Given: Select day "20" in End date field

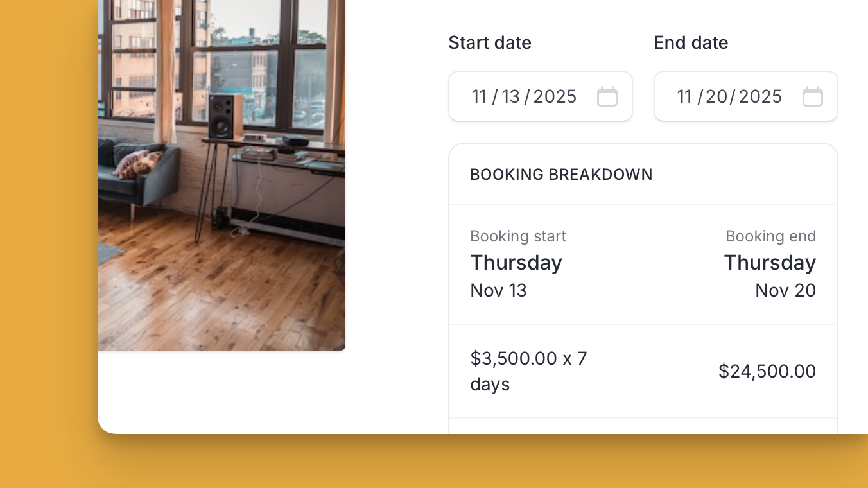Looking at the screenshot, I should click(716, 96).
